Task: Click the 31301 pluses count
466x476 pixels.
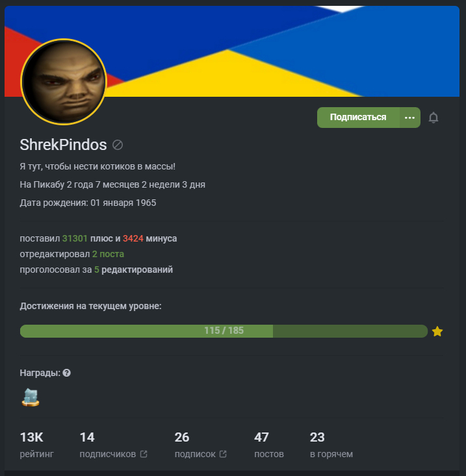Action: coord(75,238)
